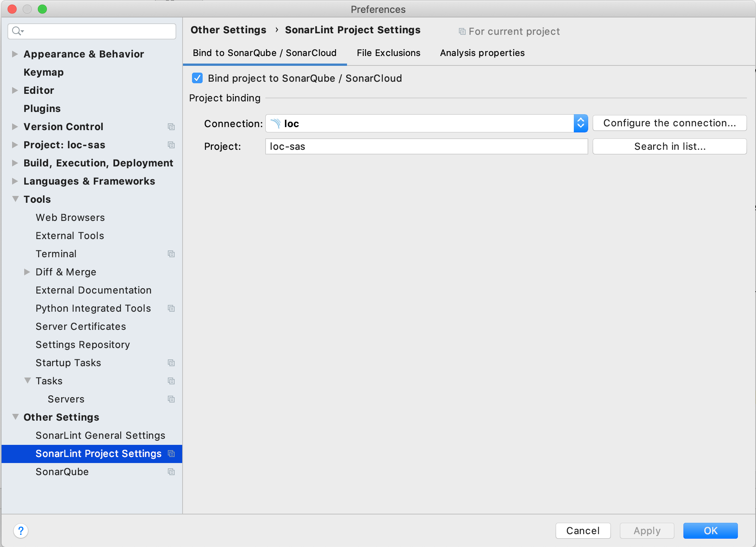This screenshot has width=756, height=547.
Task: Collapse the Tools tree section
Action: coord(15,199)
